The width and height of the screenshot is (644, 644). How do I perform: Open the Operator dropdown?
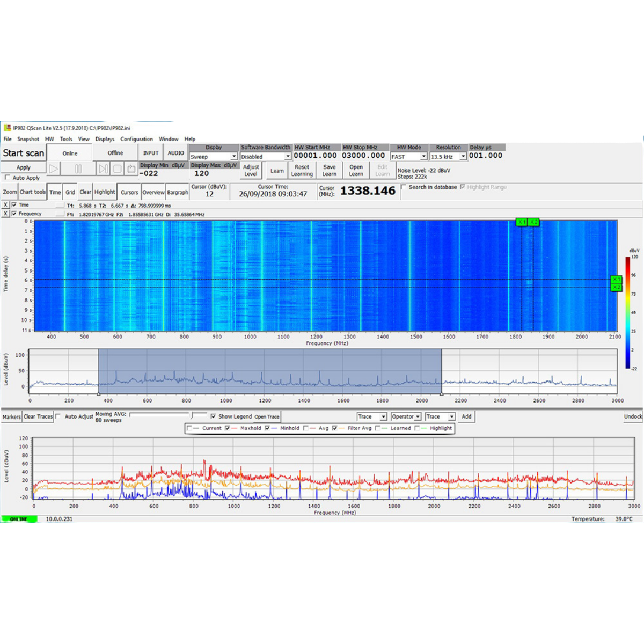[x=406, y=416]
